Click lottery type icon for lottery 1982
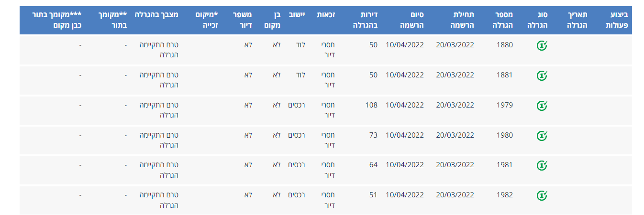The height and width of the screenshot is (215, 644). (542, 195)
